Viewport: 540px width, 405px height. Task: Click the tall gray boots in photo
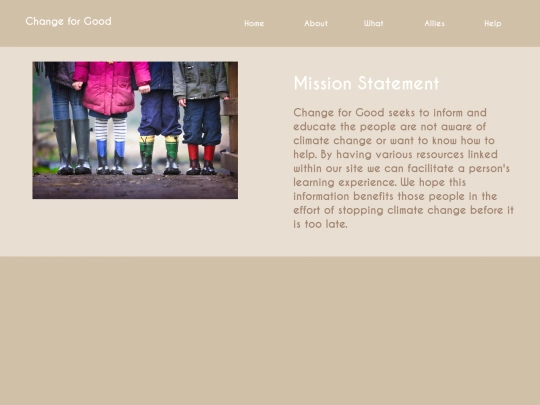(x=72, y=146)
